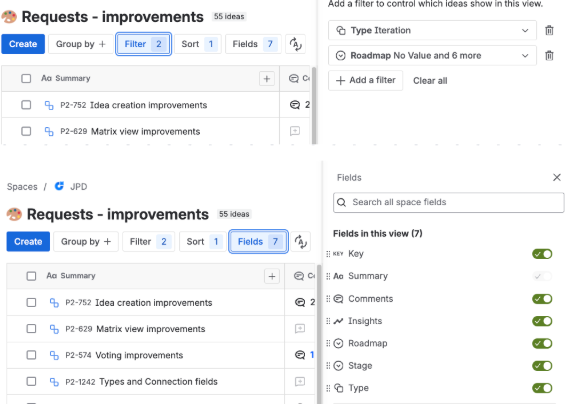This screenshot has height=404, width=578.
Task: Remove the Roadmap filter using trash icon
Action: 549,56
